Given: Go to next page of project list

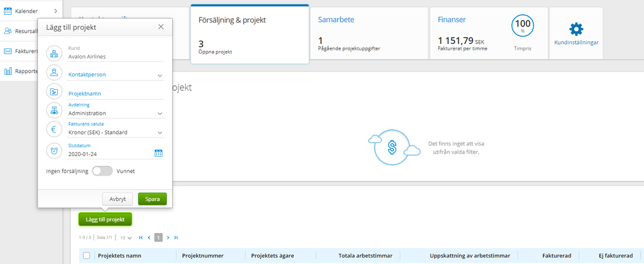Looking at the screenshot, I should pyautogui.click(x=168, y=238).
